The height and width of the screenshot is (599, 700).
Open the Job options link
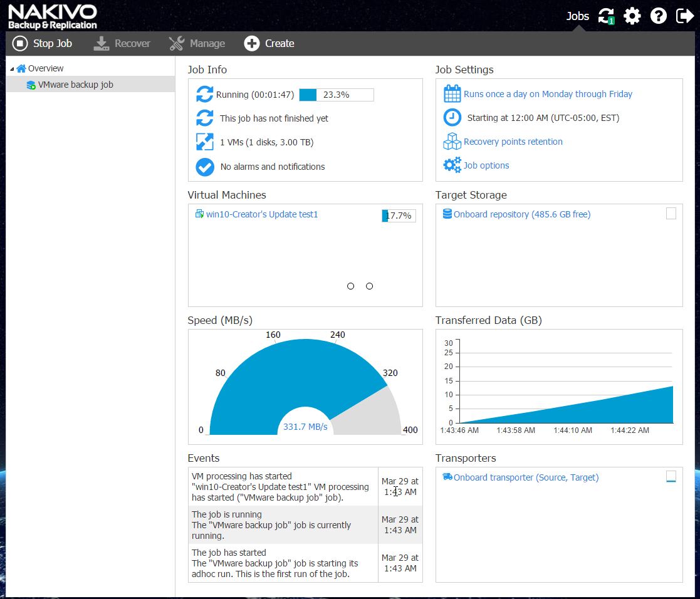pos(486,165)
